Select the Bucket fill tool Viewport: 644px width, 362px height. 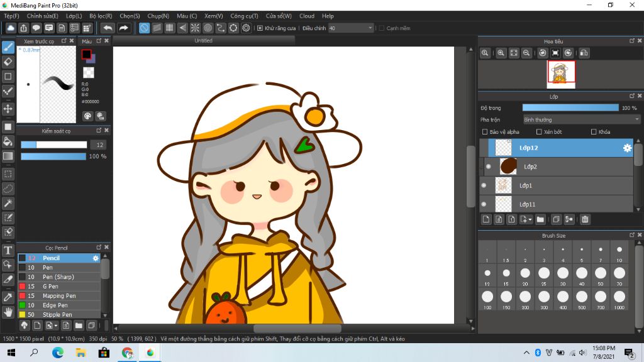pos(8,141)
